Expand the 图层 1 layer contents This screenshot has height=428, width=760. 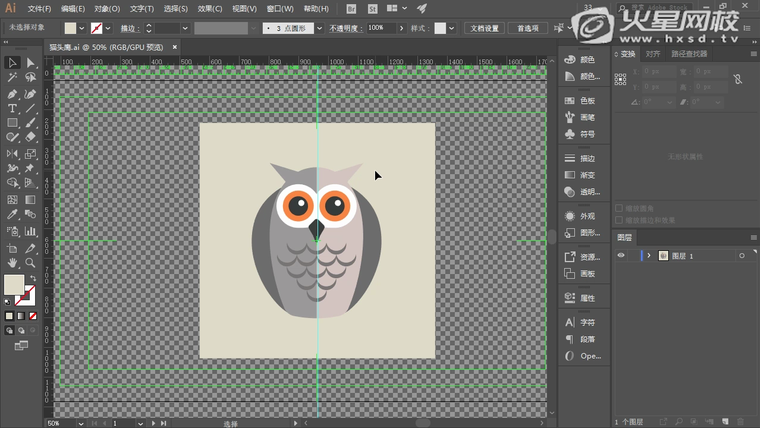point(649,256)
